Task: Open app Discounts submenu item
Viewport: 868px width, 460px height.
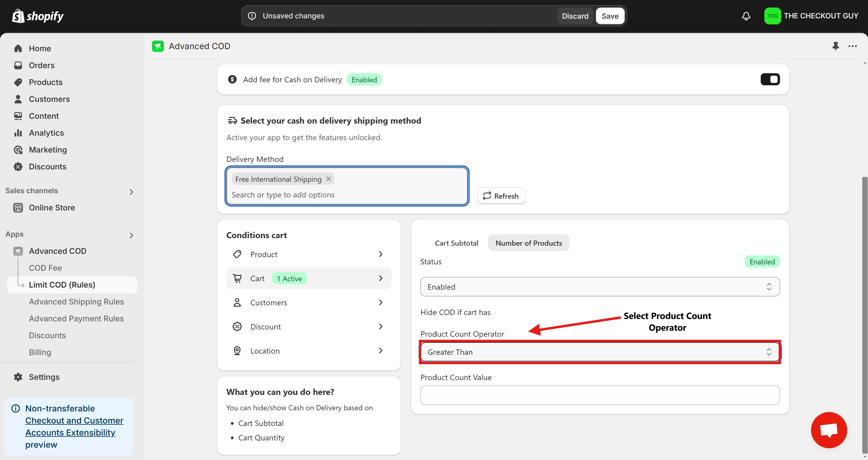Action: pos(47,335)
